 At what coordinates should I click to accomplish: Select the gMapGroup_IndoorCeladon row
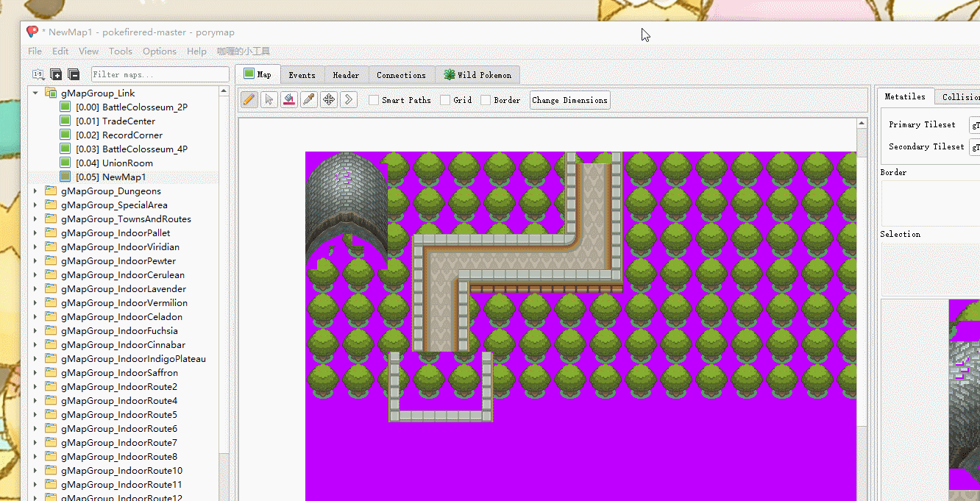pyautogui.click(x=124, y=317)
